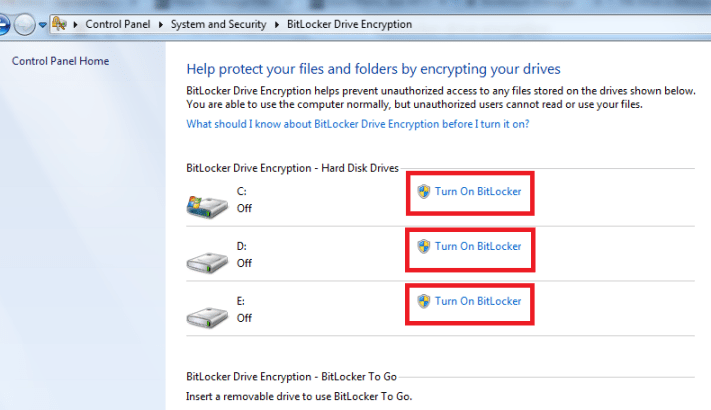The height and width of the screenshot is (410, 711).
Task: Open the 'What should I know about BitLocker' link
Action: click(x=358, y=124)
